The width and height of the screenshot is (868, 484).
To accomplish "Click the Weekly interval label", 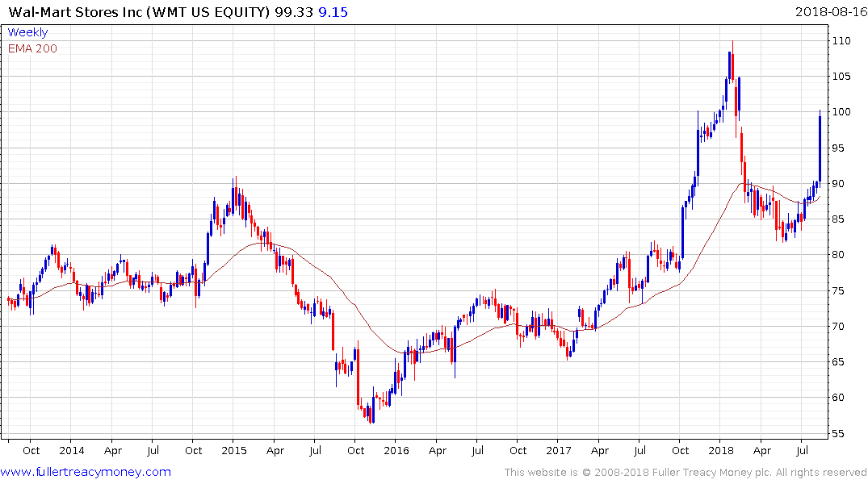I will coord(27,32).
